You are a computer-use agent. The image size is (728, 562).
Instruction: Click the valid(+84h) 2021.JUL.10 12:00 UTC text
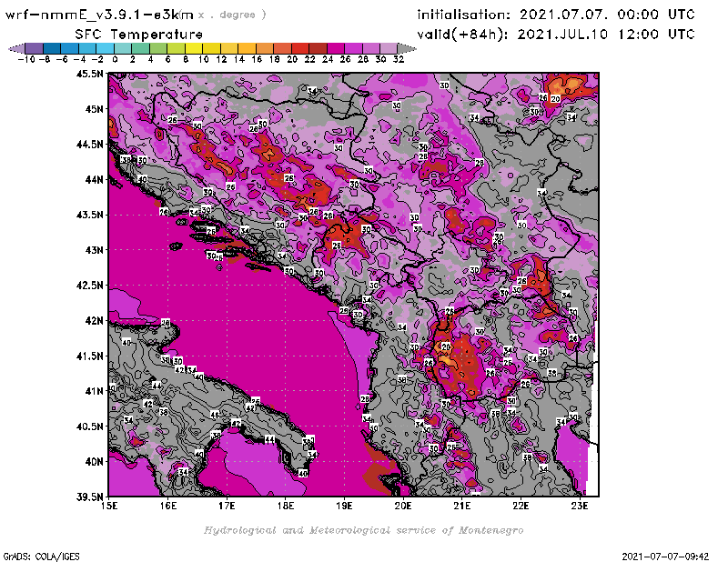556,35
